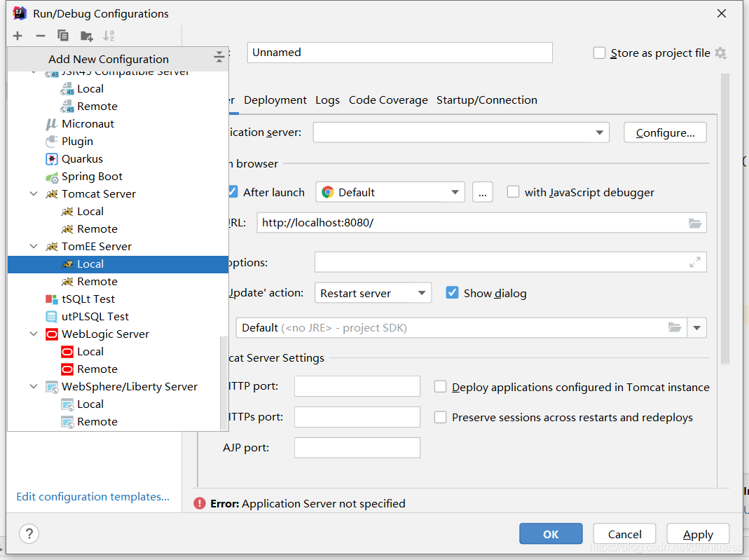Select Local under Tomcat Server
The height and width of the screenshot is (560, 749).
click(90, 212)
